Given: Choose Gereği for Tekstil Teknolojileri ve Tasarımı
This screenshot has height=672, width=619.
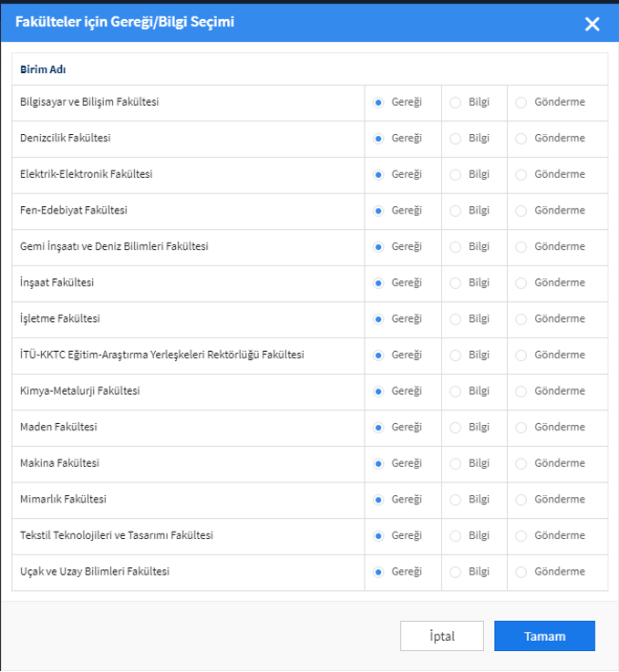Looking at the screenshot, I should point(378,536).
